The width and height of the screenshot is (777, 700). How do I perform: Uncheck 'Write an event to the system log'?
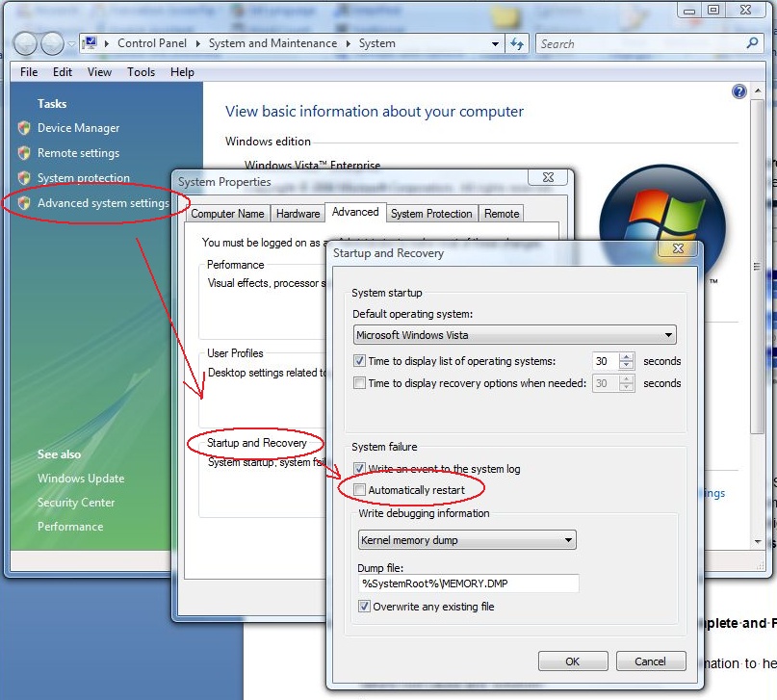tap(359, 468)
